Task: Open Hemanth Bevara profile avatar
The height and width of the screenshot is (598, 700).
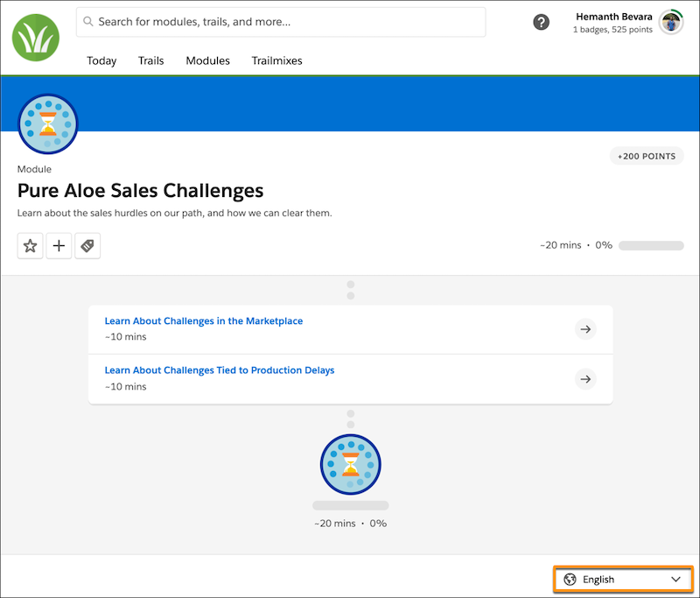Action: (x=671, y=22)
